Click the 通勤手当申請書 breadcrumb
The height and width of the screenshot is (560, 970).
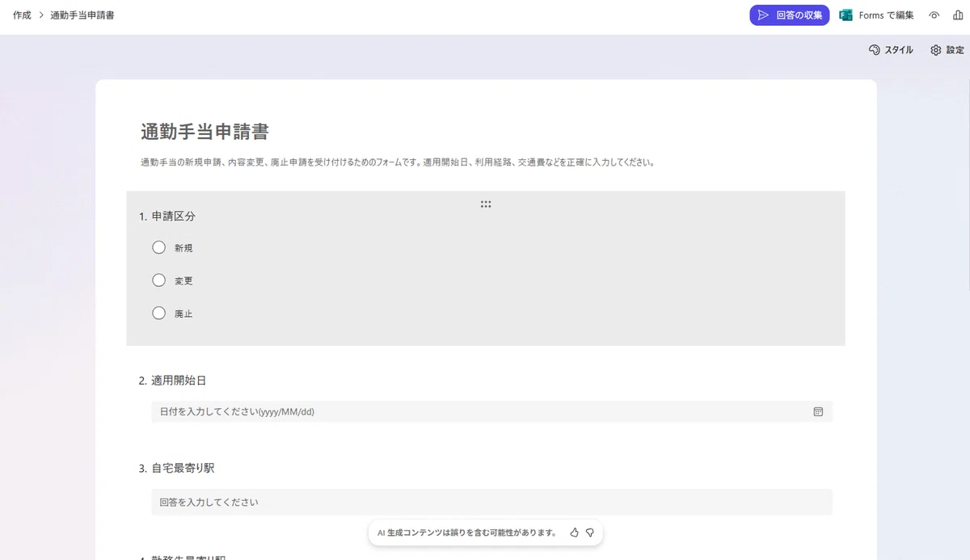[x=82, y=15]
